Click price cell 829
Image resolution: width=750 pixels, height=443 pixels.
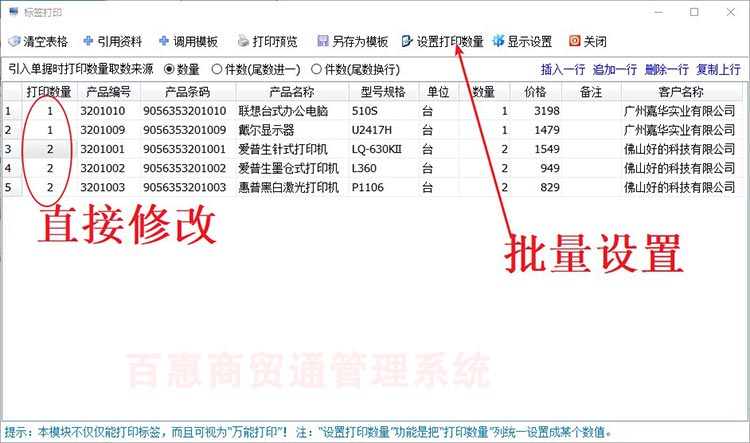[535, 188]
